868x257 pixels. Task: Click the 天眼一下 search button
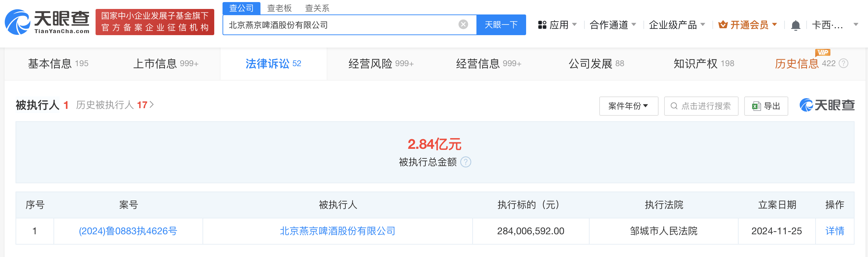pos(501,25)
